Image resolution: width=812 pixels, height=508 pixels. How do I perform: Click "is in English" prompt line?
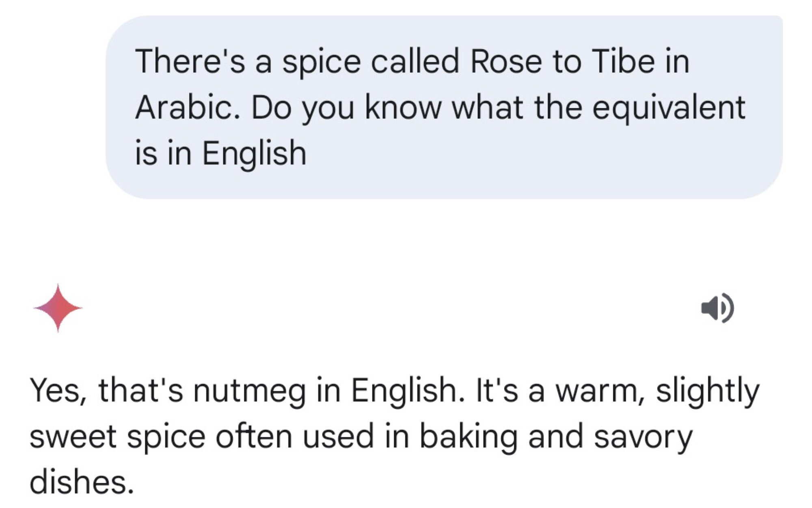pos(220,153)
